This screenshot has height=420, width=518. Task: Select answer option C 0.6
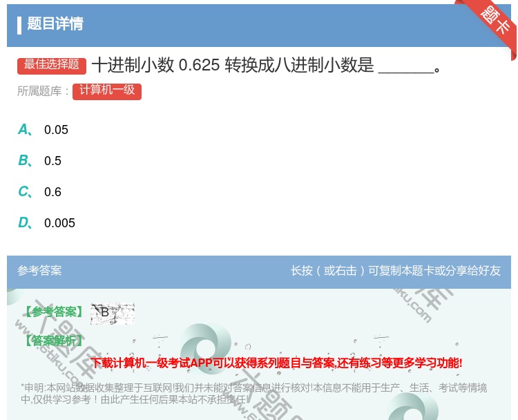40,191
